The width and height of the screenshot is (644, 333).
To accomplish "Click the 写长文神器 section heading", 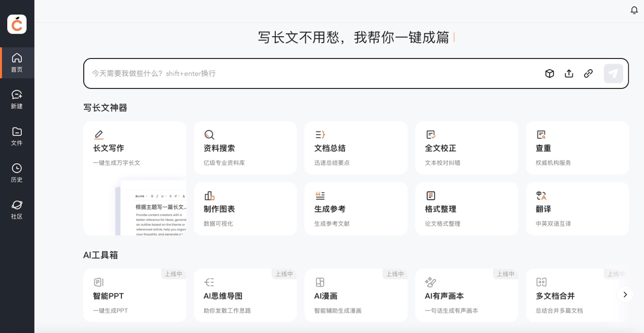I will [x=105, y=108].
